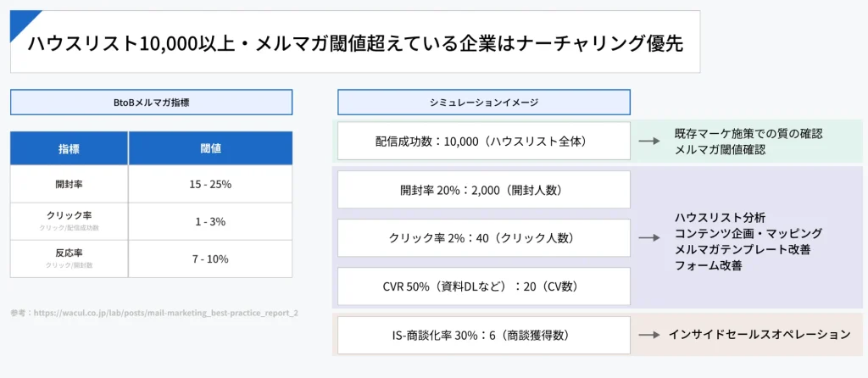Click the arrow beside the IS-商談化率 box

(x=649, y=335)
